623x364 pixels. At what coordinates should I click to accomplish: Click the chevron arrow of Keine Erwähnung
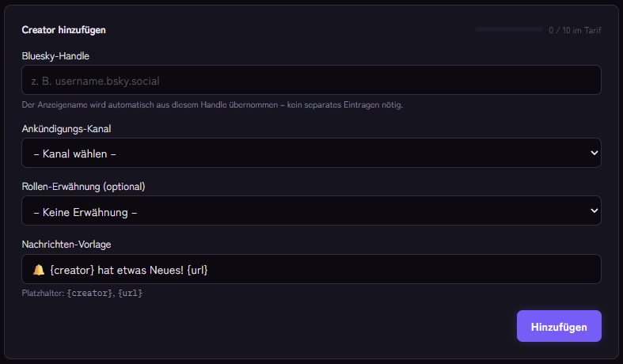tap(594, 210)
